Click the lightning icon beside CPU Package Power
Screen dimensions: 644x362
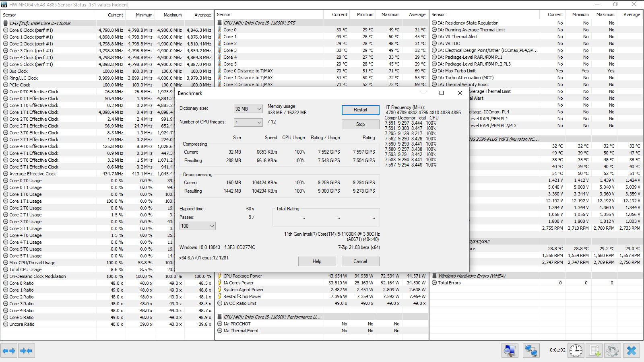pos(220,276)
